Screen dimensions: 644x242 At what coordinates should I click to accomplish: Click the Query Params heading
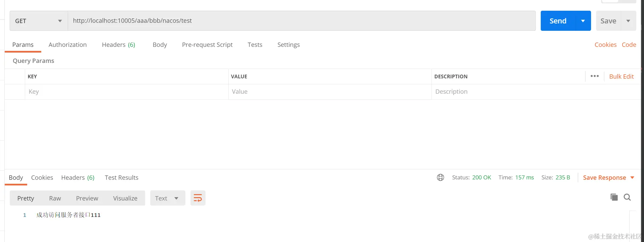33,61
